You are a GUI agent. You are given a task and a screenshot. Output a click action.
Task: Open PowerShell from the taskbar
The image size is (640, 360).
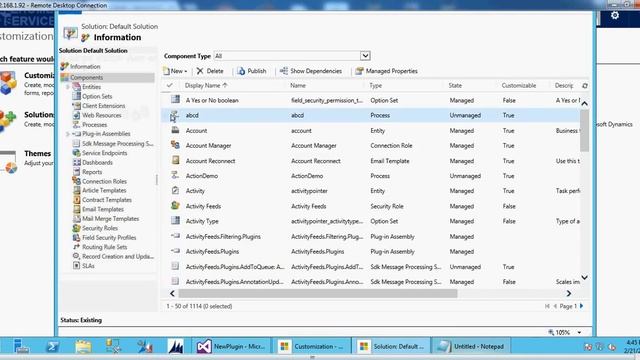(x=52, y=347)
